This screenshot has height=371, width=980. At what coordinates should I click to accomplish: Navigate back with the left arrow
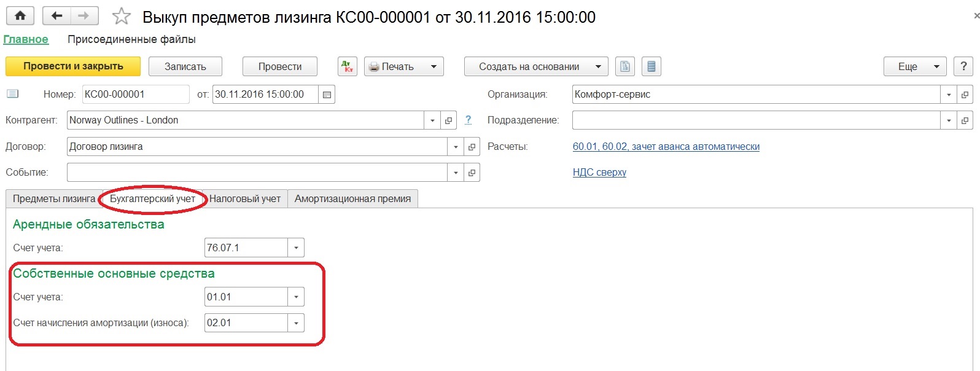(56, 16)
